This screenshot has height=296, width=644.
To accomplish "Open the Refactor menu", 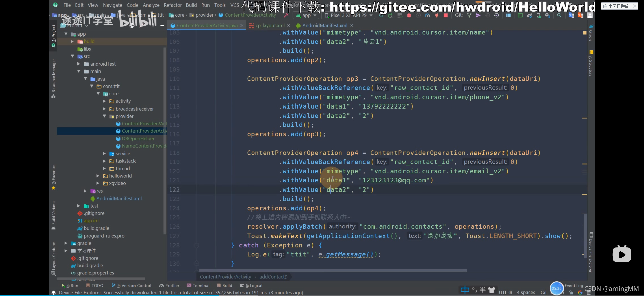I will pyautogui.click(x=172, y=5).
